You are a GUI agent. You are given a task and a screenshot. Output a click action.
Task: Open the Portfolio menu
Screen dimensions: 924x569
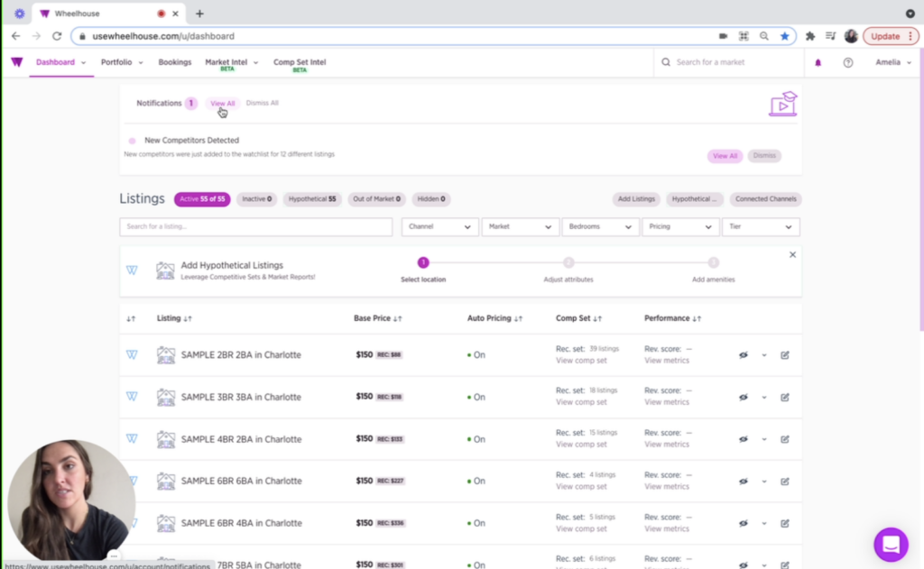pos(122,62)
